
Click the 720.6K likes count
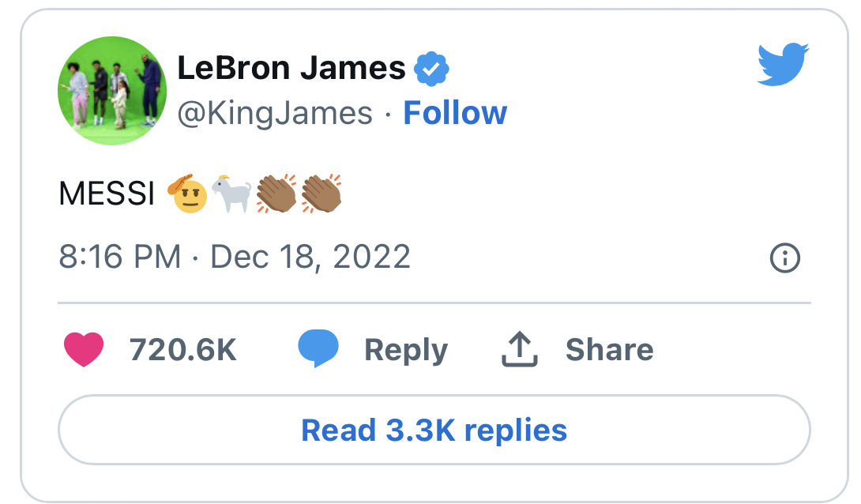(x=182, y=350)
